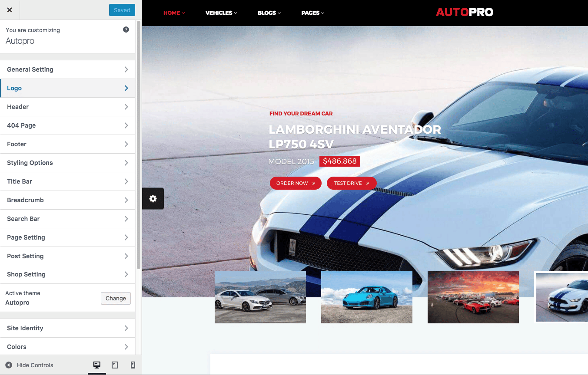Screen dimensions: 588x375
Task: Open the Footer section
Action: click(x=68, y=144)
